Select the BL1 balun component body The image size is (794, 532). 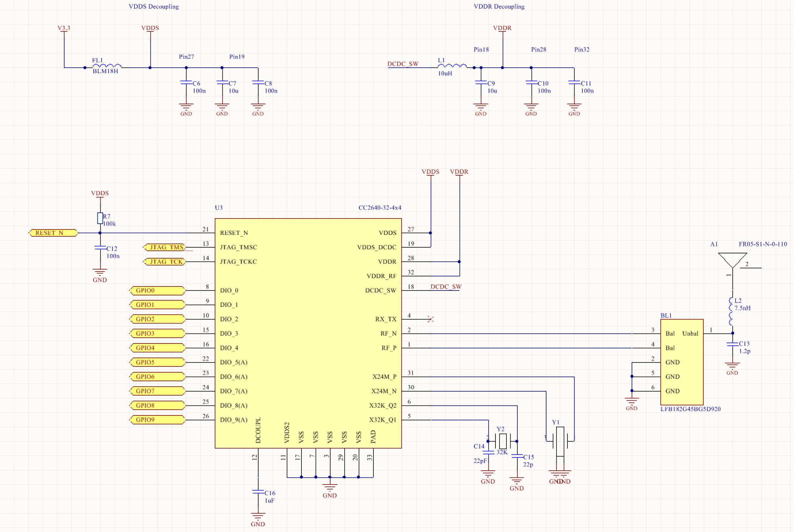point(682,362)
